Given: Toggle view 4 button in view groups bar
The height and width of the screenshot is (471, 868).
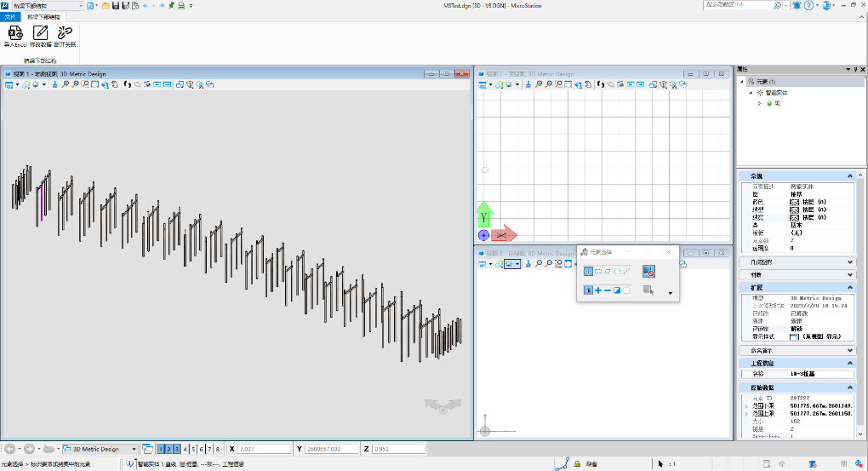Looking at the screenshot, I should pyautogui.click(x=185, y=449).
